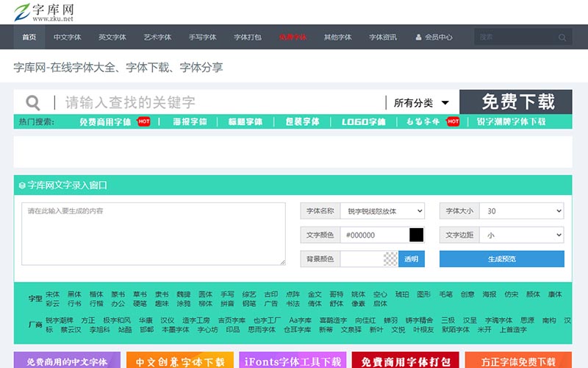Viewport: 588px width, 368px height.
Task: Select the 手写 font type link
Action: [x=227, y=294]
